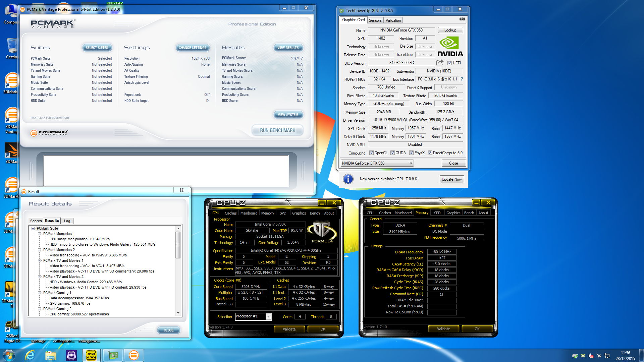Image resolution: width=644 pixels, height=362 pixels.
Task: Open Mainboard tab in left CPU-Z window
Action: click(x=249, y=213)
